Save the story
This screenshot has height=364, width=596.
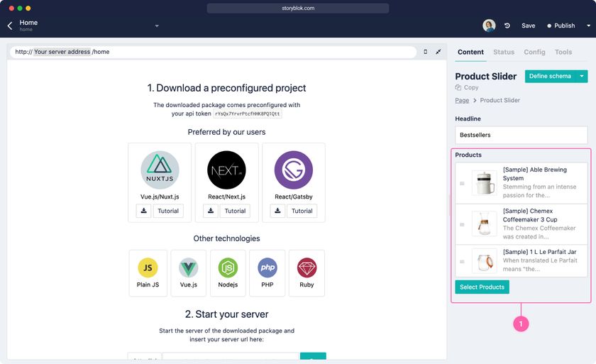528,26
